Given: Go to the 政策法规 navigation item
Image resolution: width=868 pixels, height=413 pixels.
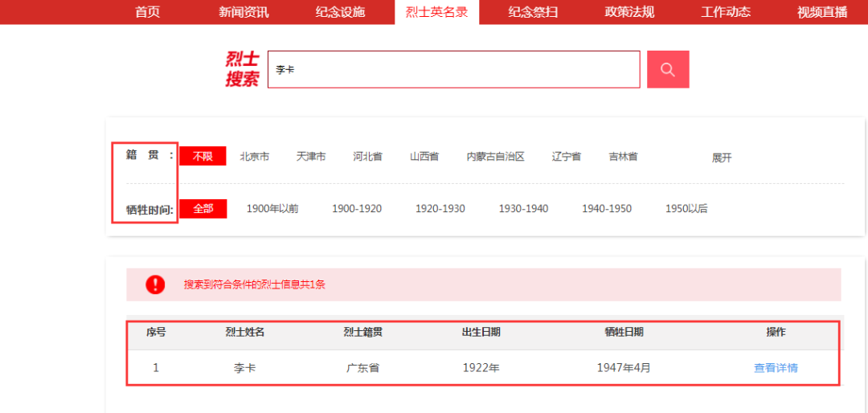Looking at the screenshot, I should 629,12.
